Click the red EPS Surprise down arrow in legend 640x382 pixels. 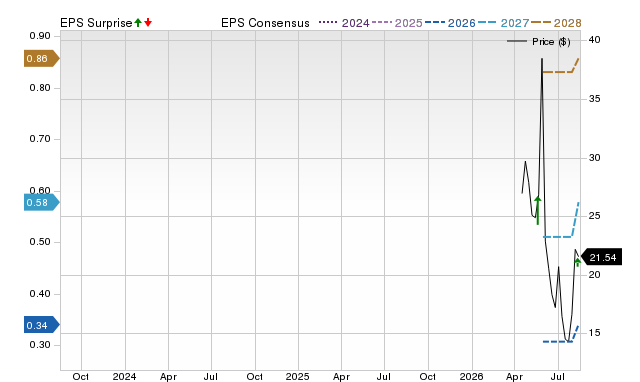click(148, 22)
